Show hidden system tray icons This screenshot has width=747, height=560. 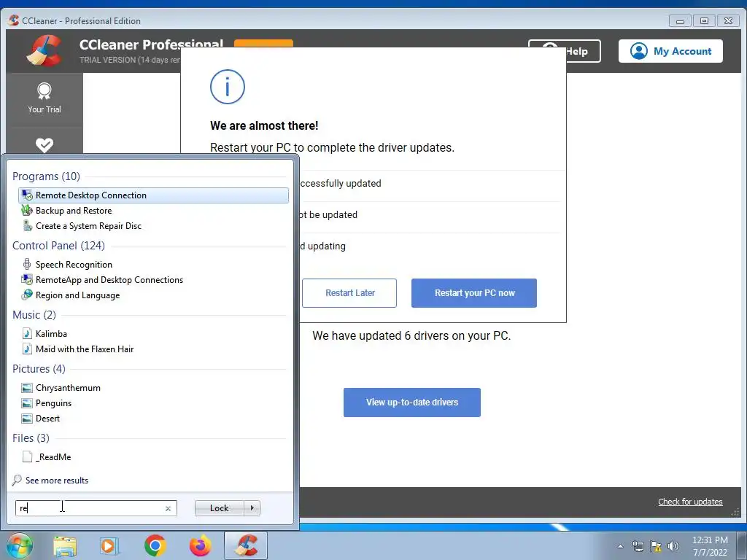pyautogui.click(x=620, y=546)
